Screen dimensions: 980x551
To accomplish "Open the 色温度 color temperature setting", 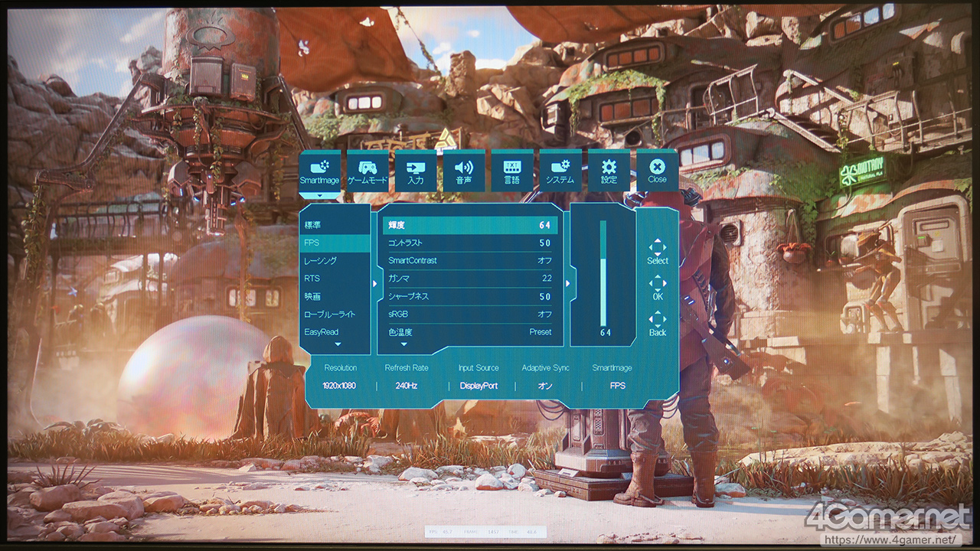I will point(470,332).
